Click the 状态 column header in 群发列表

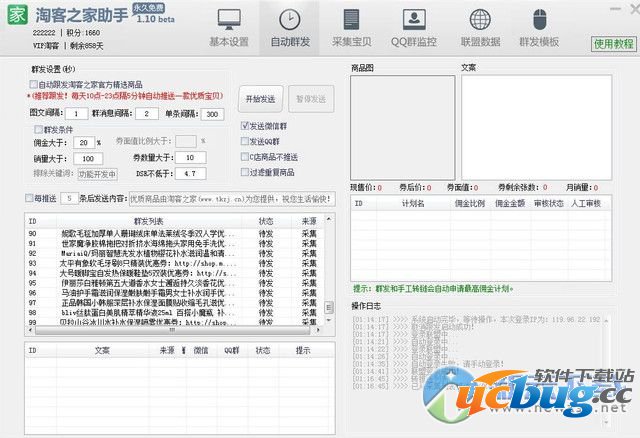[265, 220]
